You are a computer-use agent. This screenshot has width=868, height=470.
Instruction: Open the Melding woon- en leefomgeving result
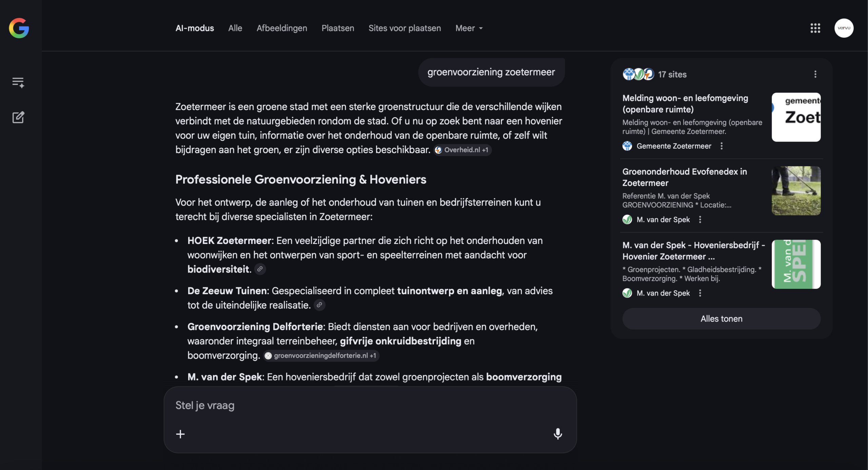(685, 104)
